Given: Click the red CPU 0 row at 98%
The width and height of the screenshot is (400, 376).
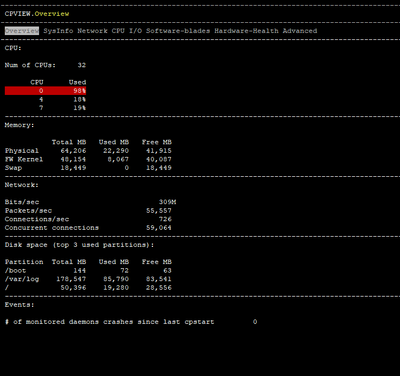Looking at the screenshot, I should [x=45, y=91].
